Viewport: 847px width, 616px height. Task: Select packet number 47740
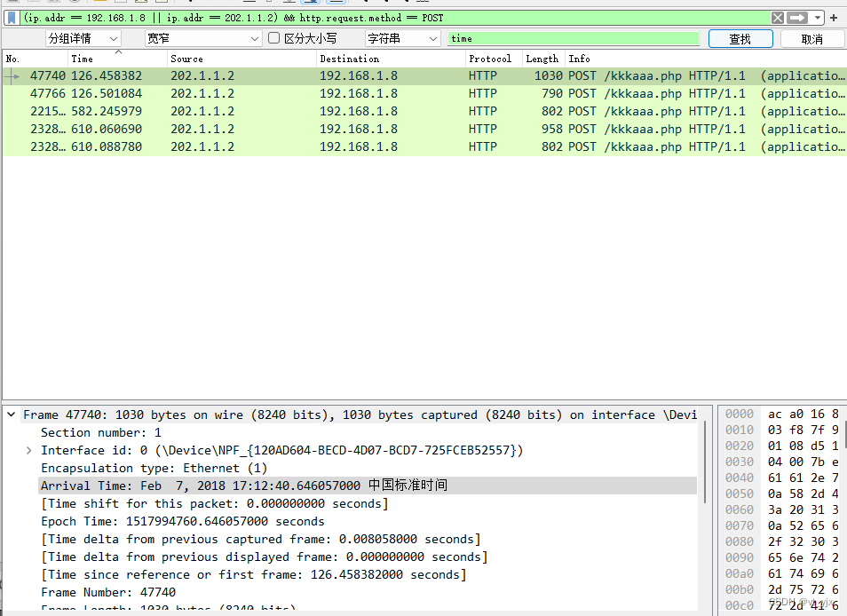click(x=424, y=75)
